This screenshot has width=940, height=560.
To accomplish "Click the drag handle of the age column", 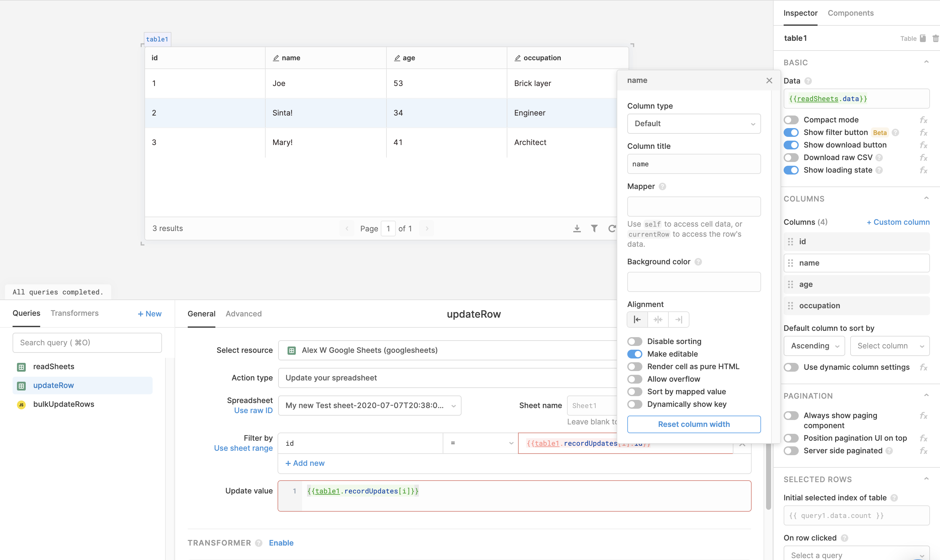I will coord(790,284).
